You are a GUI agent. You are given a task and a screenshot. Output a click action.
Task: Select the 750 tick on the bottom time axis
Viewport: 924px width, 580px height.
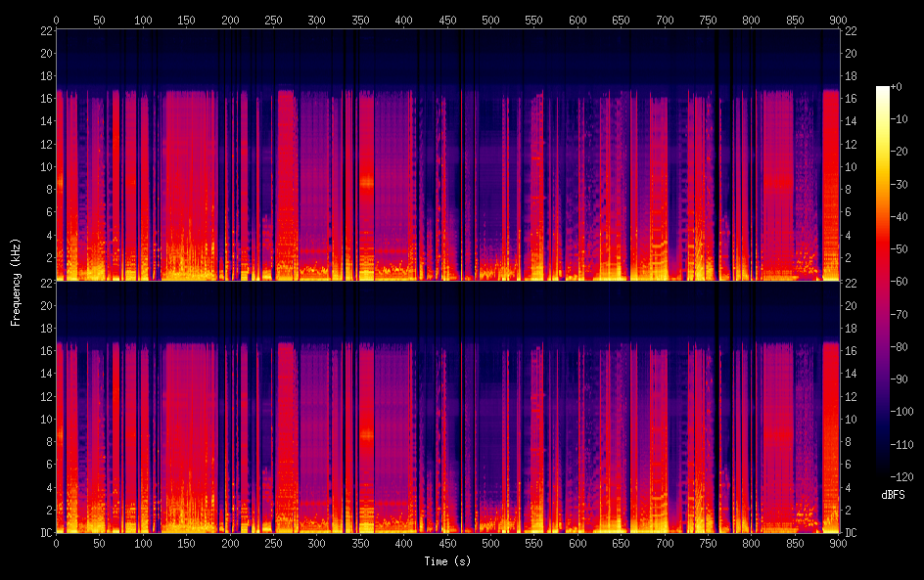pos(708,543)
